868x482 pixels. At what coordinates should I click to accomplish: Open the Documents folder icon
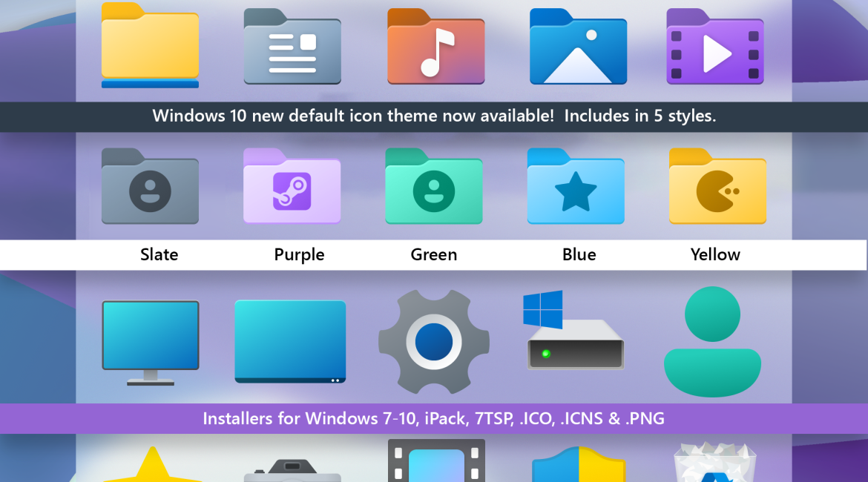click(292, 47)
